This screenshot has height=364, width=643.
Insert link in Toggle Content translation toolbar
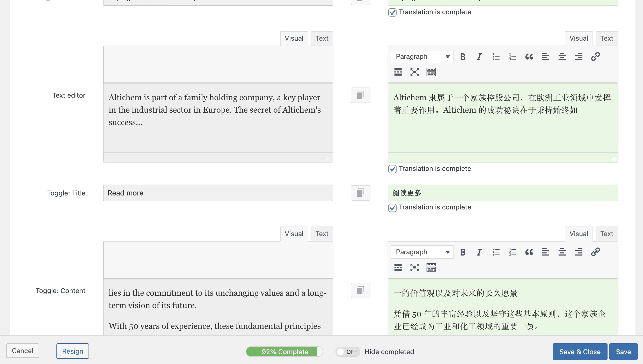pyautogui.click(x=595, y=252)
